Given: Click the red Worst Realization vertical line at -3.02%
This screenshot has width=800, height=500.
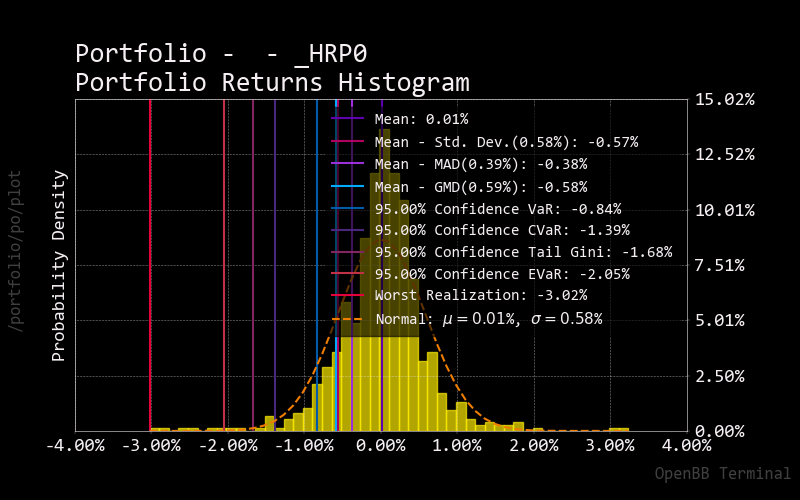Looking at the screenshot, I should pyautogui.click(x=150, y=265).
